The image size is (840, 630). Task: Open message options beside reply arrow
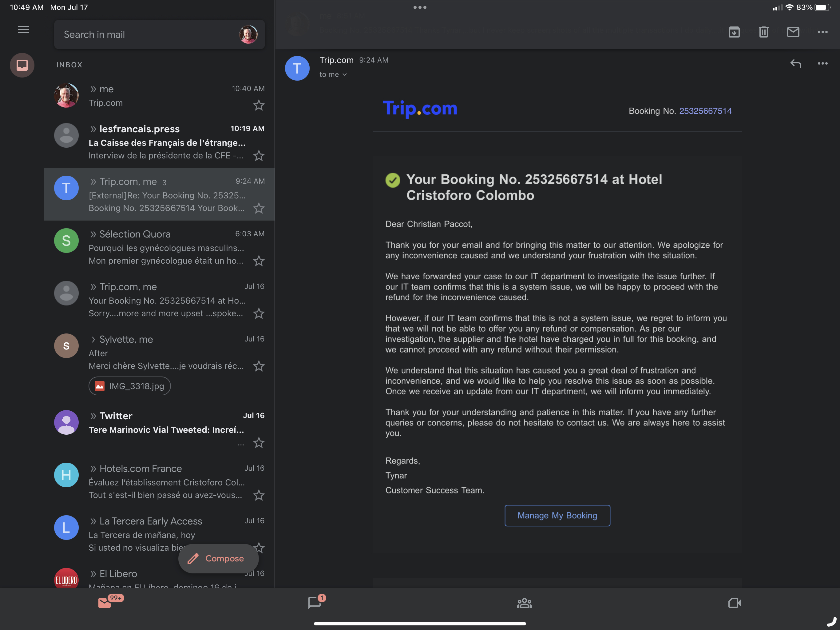point(822,63)
